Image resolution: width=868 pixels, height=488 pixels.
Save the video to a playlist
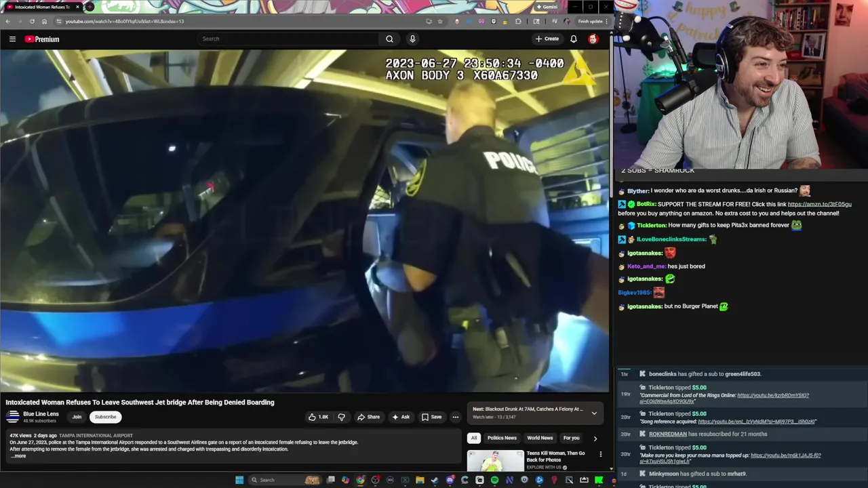431,417
